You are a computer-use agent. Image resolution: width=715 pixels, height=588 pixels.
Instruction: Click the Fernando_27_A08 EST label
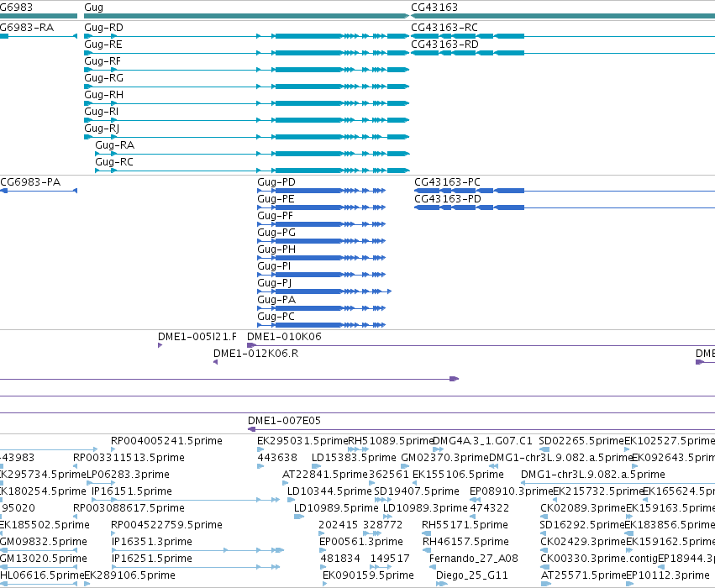(474, 559)
